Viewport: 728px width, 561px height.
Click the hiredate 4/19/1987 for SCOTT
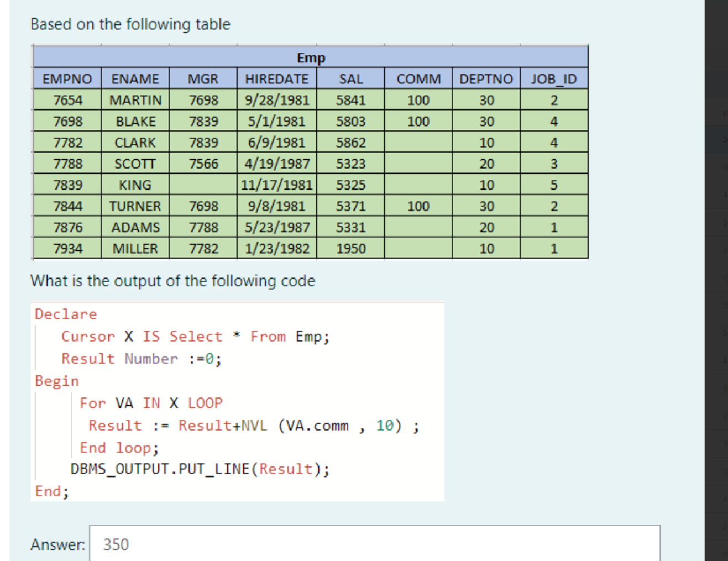click(x=275, y=164)
